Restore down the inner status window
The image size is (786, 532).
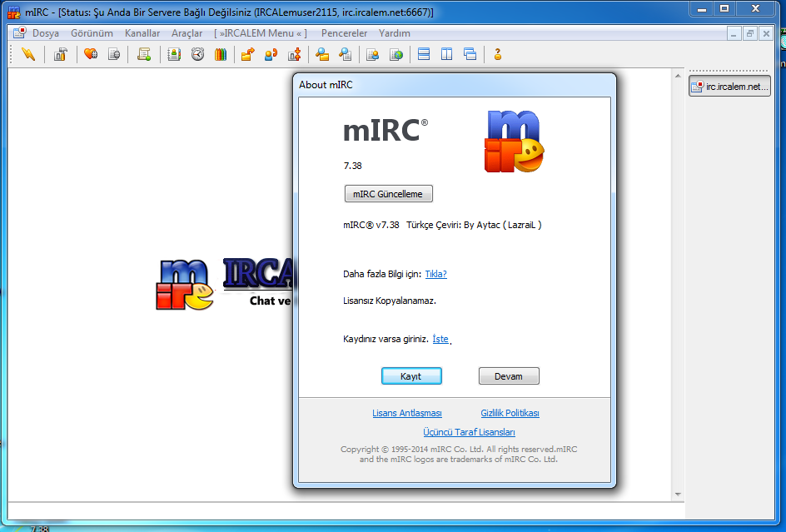750,33
